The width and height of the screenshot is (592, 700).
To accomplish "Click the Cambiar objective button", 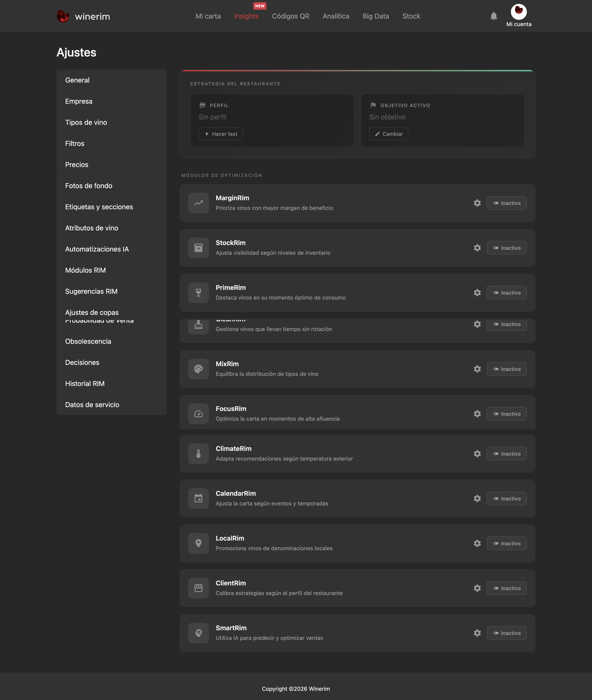I will point(389,134).
